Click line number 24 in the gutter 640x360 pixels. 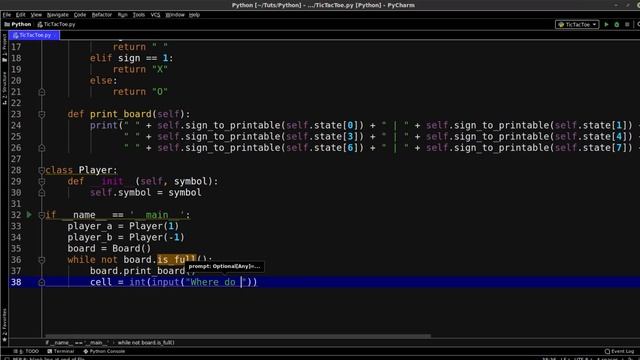[x=16, y=125]
